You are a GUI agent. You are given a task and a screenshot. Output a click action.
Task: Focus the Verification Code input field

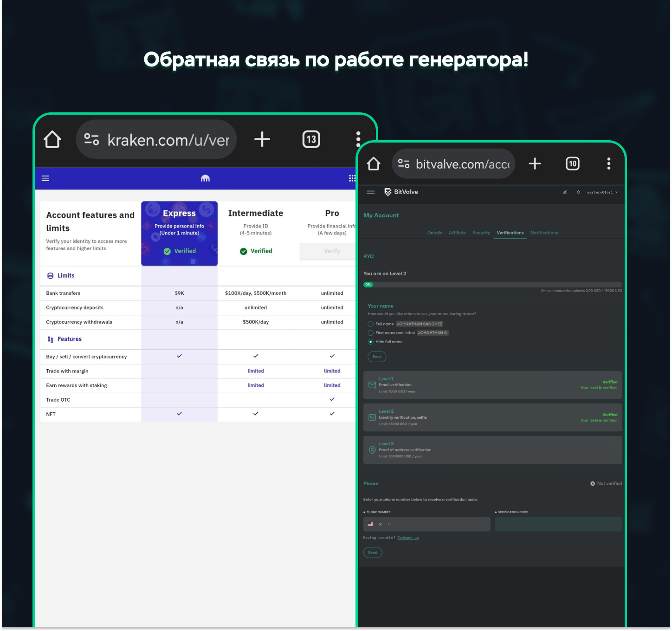(558, 524)
